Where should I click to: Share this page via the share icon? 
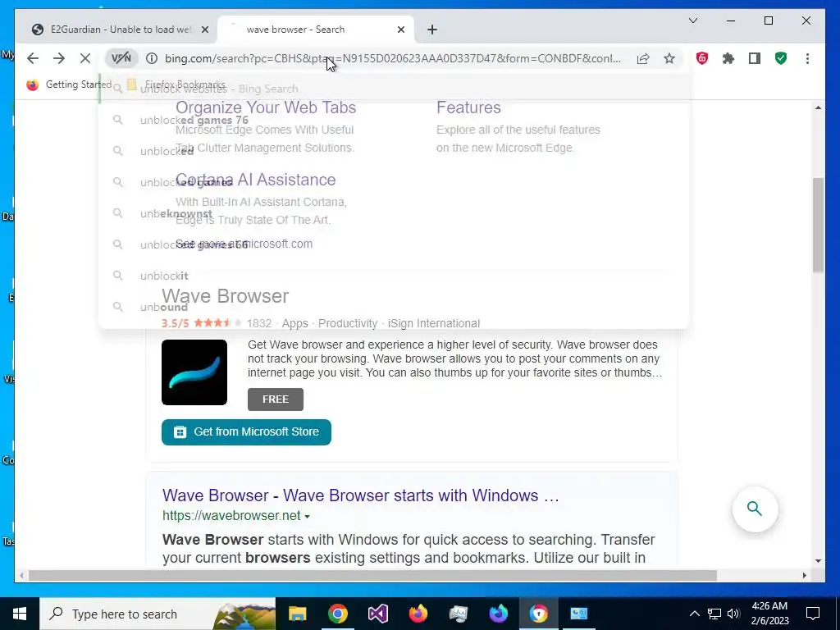643,58
